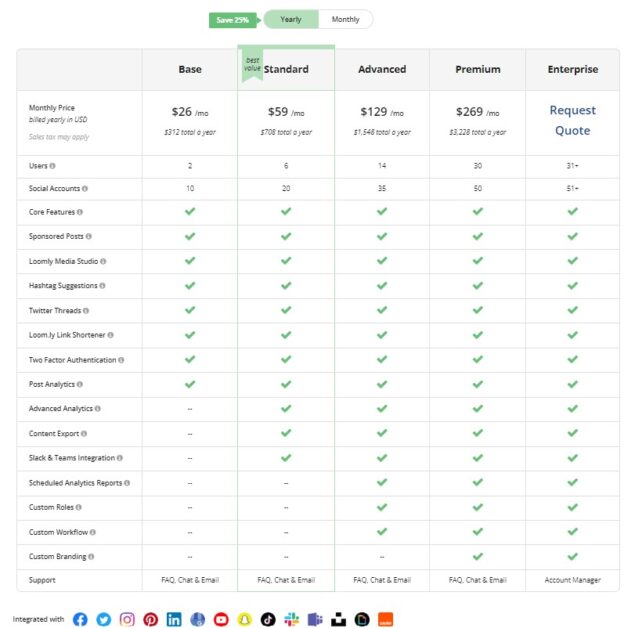Viewport: 635px width, 628px height.
Task: Open info tooltip next to Twitter Threads
Action: click(x=86, y=311)
